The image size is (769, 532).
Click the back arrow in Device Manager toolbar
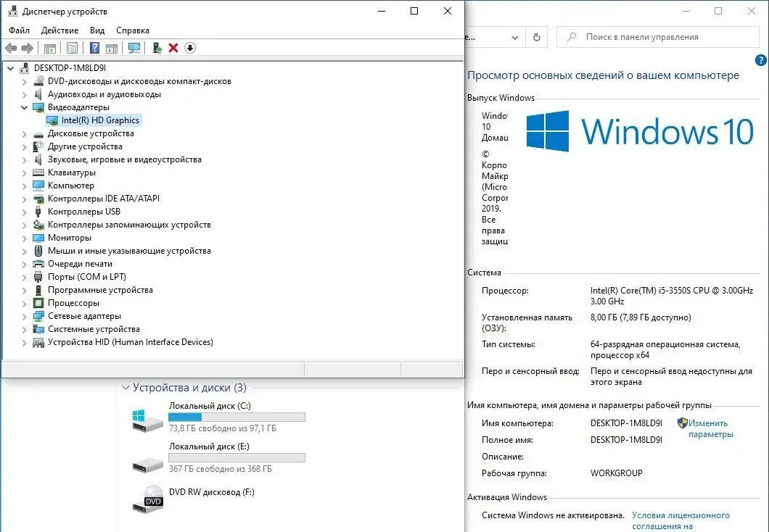[x=11, y=48]
